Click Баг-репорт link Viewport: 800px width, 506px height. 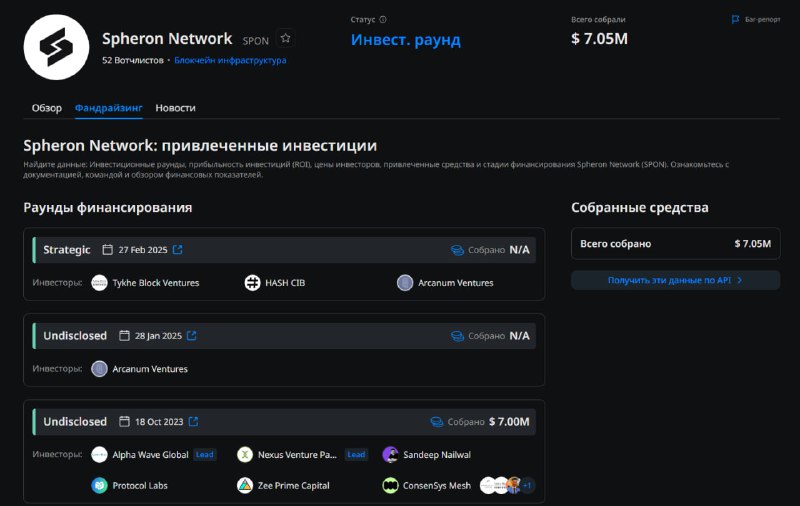click(x=762, y=19)
